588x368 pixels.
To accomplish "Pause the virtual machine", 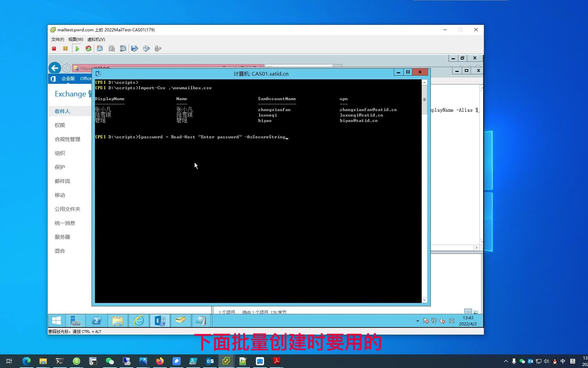I will 65,49.
